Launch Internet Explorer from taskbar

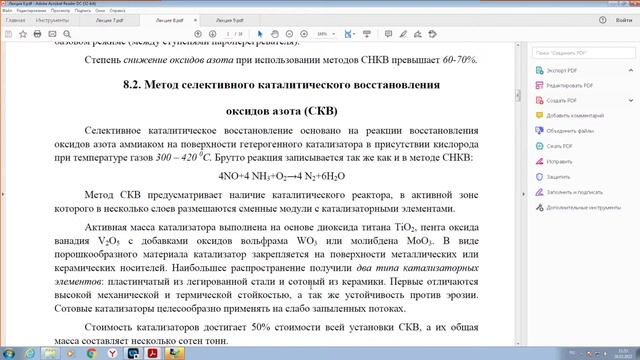pyautogui.click(x=30, y=353)
